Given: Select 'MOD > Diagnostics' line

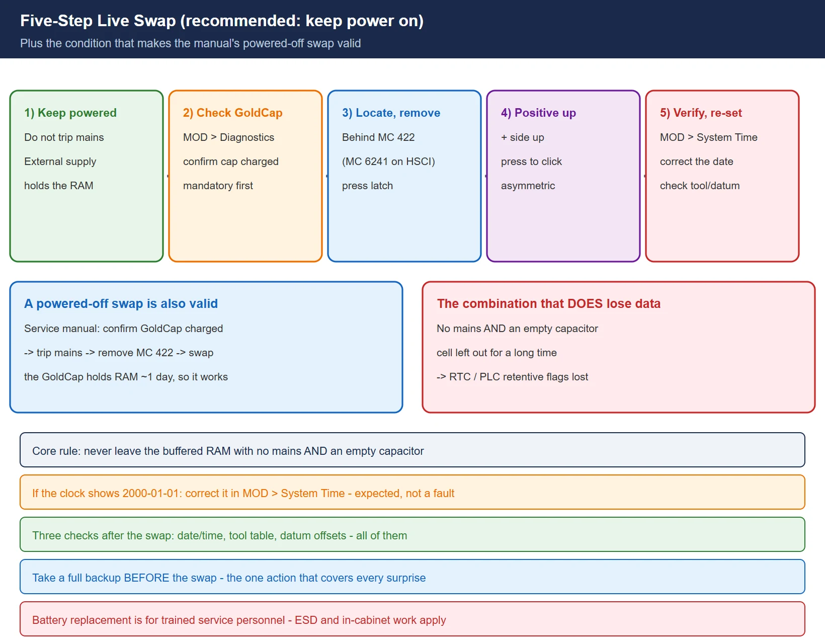Looking at the screenshot, I should click(228, 137).
